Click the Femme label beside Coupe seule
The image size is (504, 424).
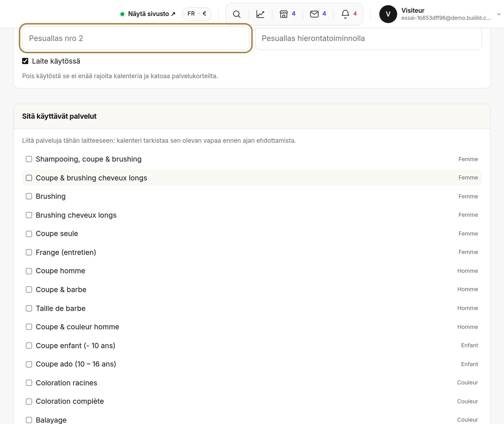click(x=468, y=234)
